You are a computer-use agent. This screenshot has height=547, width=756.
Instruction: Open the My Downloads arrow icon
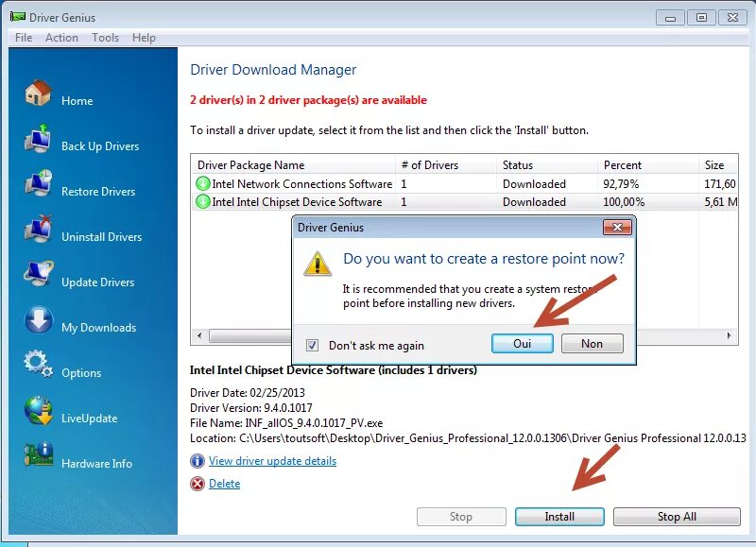[38, 320]
